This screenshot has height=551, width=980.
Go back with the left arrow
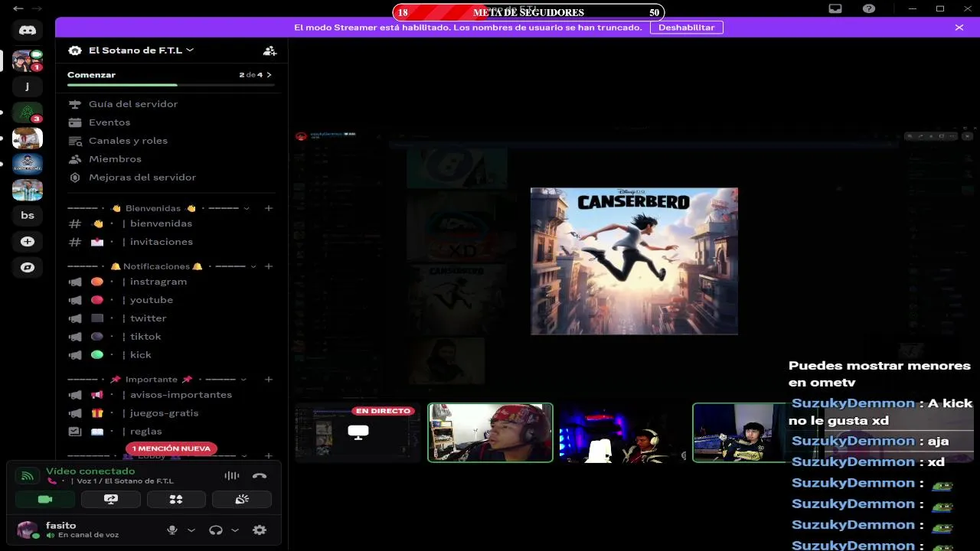point(18,8)
